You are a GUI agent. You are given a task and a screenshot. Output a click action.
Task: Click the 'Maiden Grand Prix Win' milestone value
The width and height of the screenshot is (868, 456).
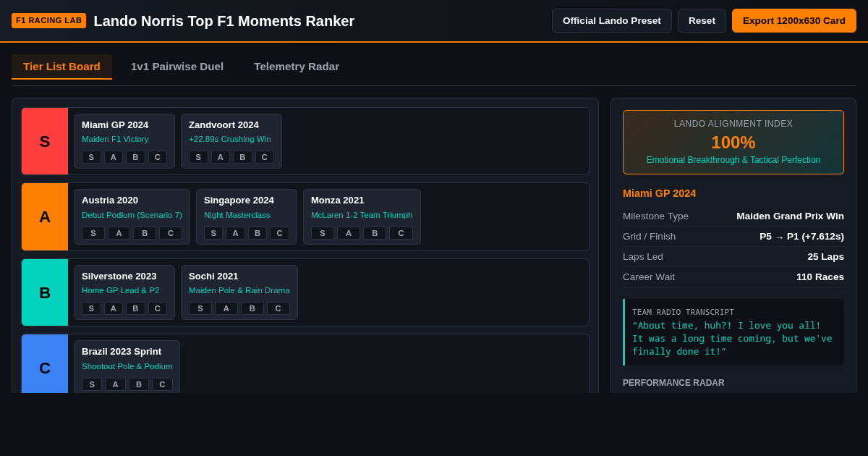tap(790, 216)
